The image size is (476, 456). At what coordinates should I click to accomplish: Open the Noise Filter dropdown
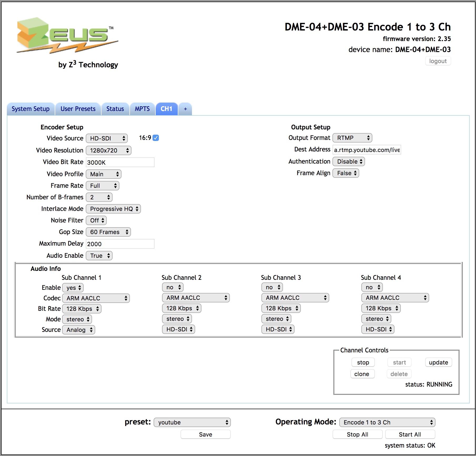click(96, 220)
